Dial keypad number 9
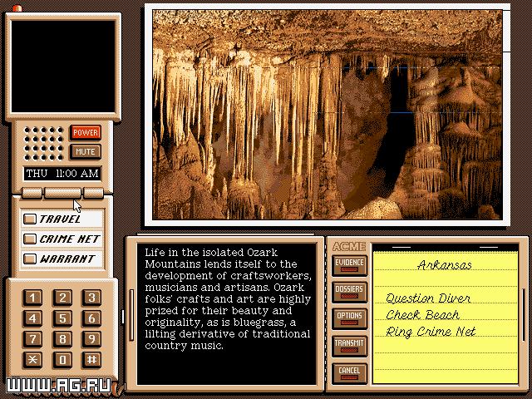Viewport: 532px width, 399px height. (x=91, y=339)
